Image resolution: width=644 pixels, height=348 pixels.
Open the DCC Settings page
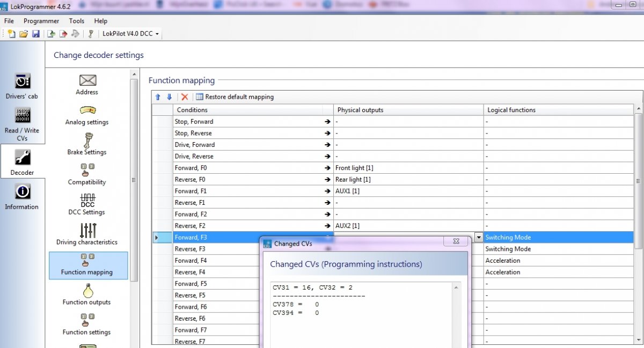(x=87, y=205)
